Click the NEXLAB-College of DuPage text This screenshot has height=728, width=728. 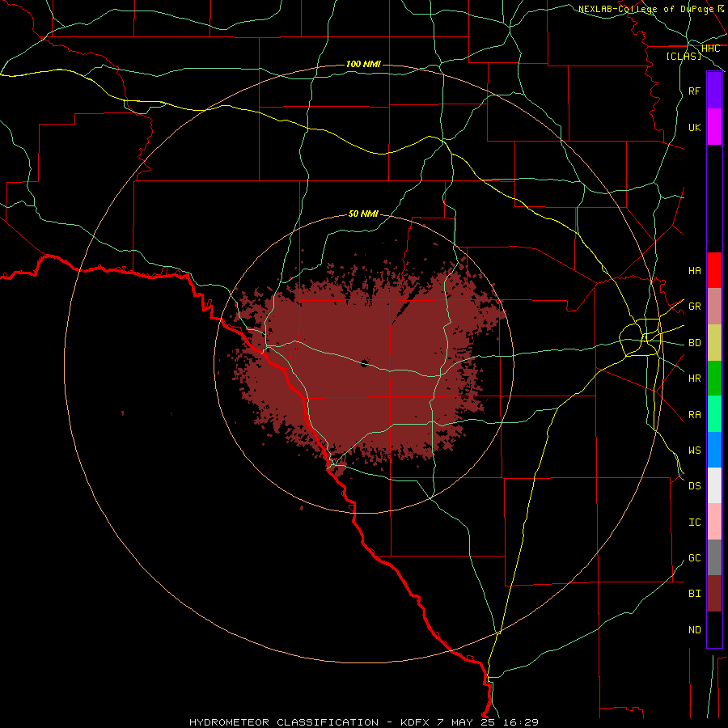(x=645, y=9)
